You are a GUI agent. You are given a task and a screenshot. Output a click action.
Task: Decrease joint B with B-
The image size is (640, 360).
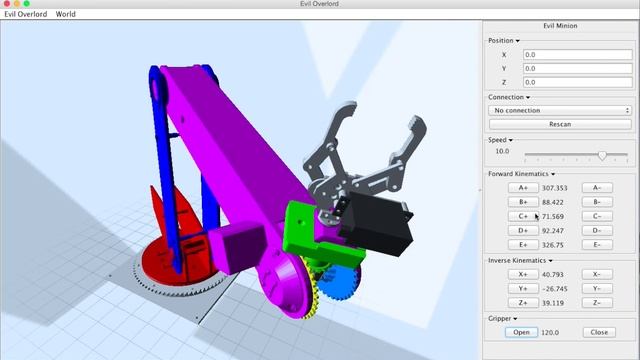click(x=597, y=202)
